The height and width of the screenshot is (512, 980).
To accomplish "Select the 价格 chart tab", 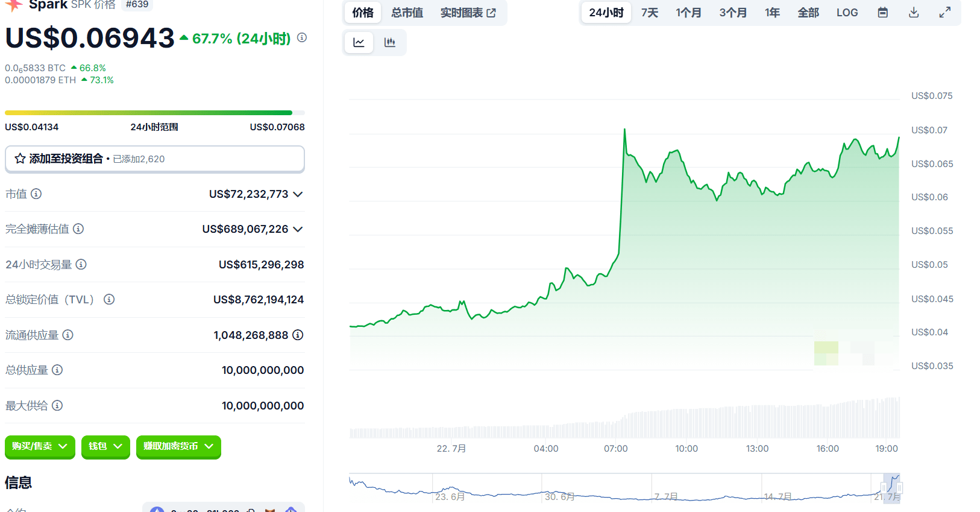I will coord(363,13).
